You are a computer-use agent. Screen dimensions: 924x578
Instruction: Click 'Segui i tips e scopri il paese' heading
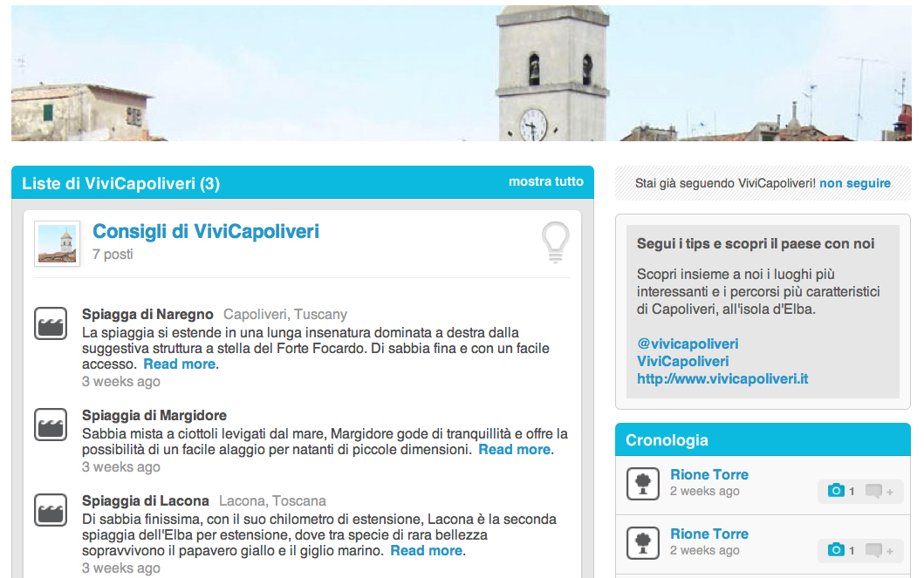click(x=756, y=244)
